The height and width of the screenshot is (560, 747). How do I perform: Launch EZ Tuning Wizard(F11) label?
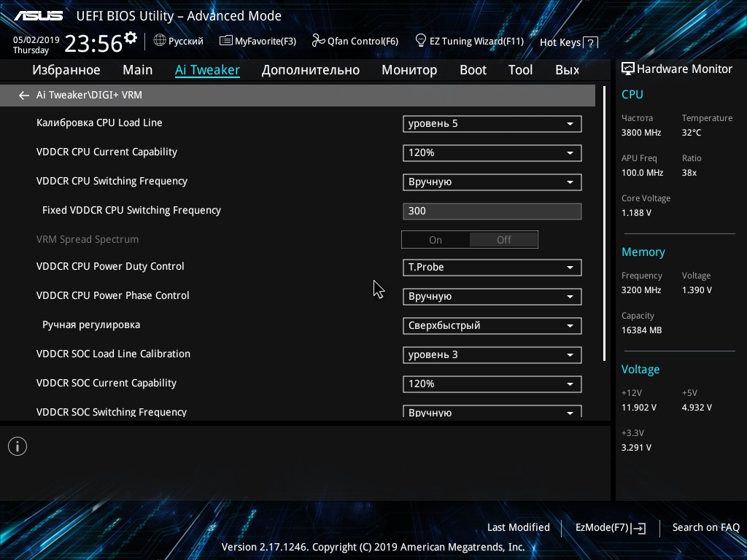pyautogui.click(x=476, y=41)
